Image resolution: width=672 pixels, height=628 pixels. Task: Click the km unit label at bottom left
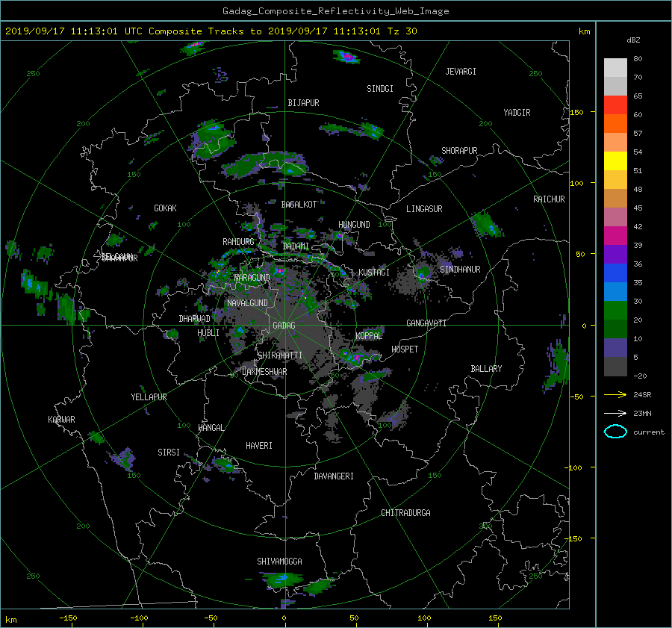click(10, 620)
